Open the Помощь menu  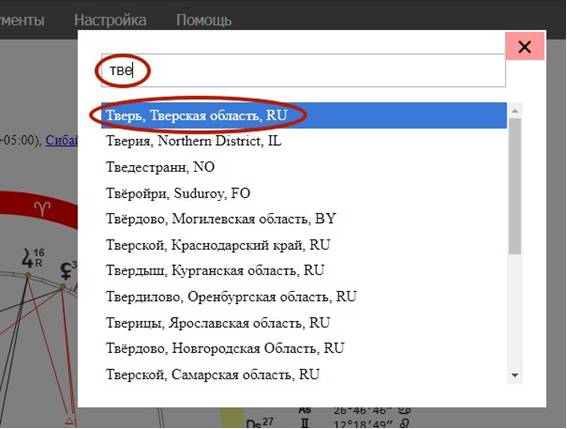(204, 20)
